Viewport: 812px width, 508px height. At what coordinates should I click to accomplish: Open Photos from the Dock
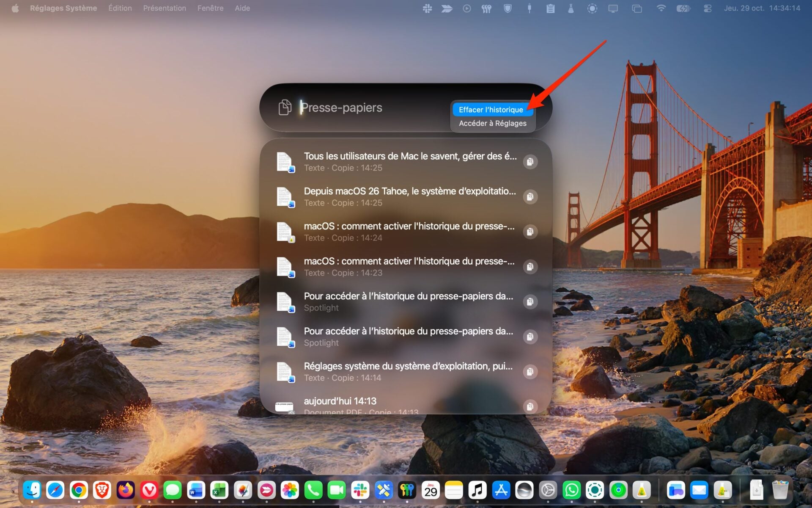click(x=290, y=490)
